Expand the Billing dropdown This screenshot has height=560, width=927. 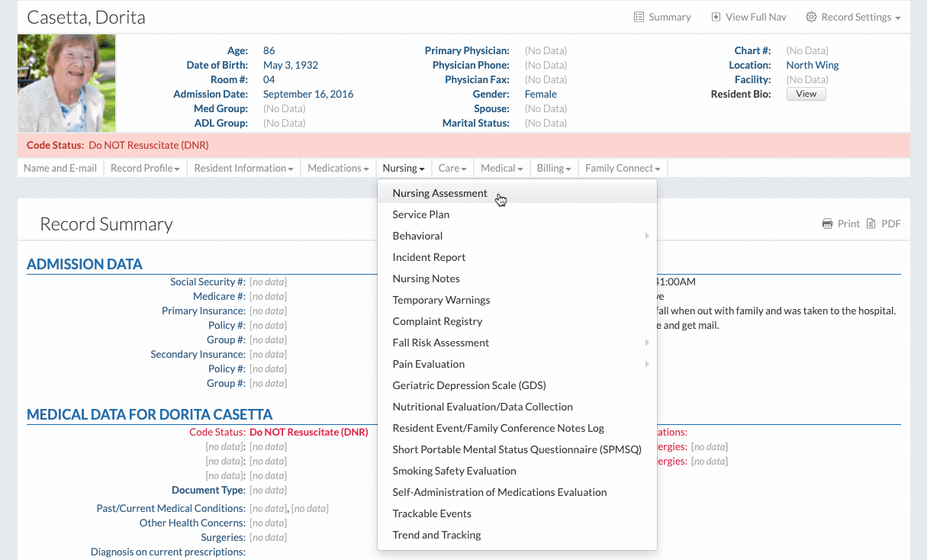point(553,168)
